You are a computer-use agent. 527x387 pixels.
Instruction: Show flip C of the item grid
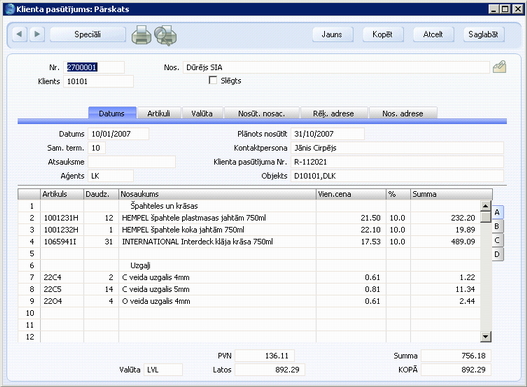[x=497, y=240]
